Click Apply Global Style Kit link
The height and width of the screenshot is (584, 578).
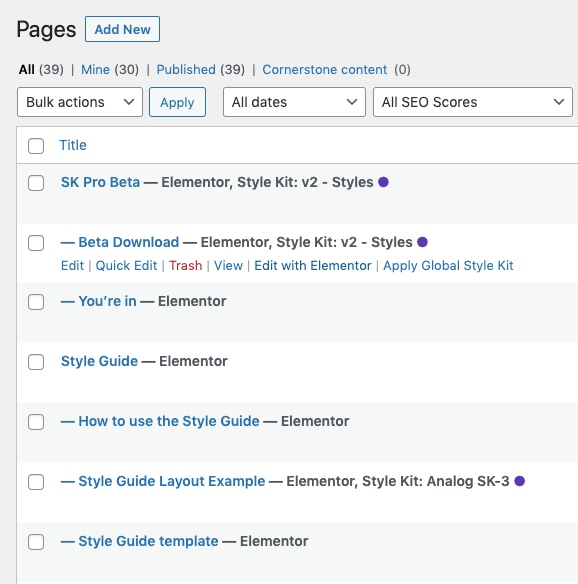[x=448, y=266]
